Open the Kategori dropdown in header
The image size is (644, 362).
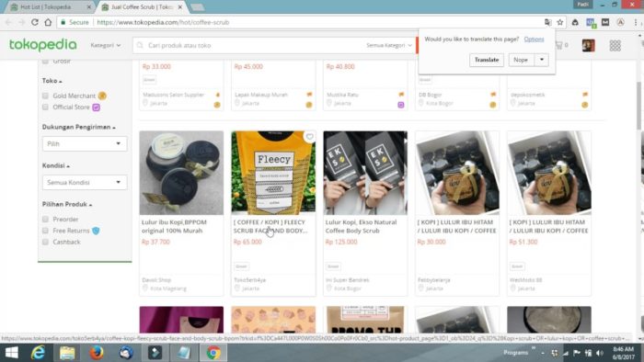(x=106, y=45)
